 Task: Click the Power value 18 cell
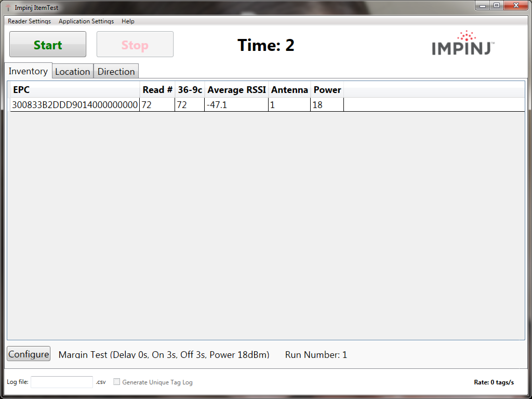[x=327, y=105]
